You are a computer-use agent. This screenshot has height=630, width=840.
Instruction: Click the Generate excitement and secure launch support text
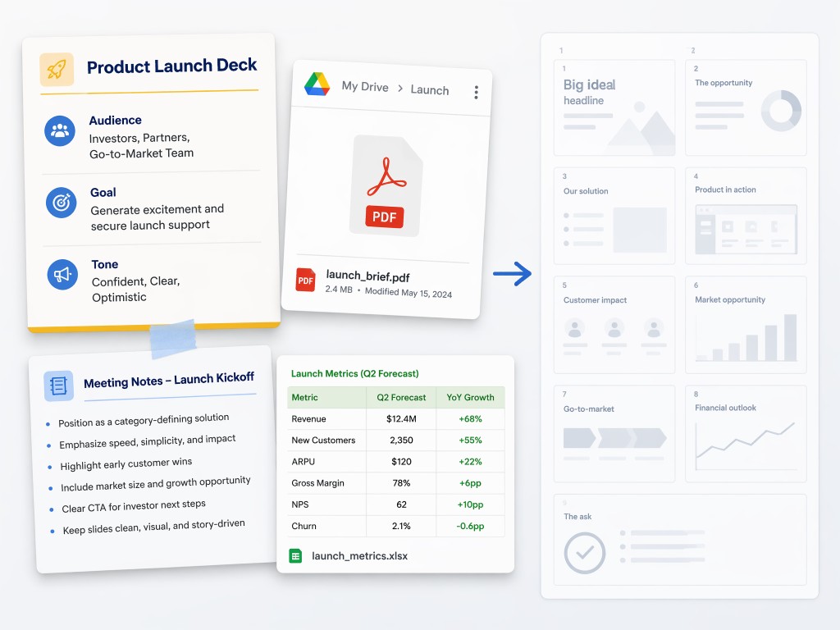pyautogui.click(x=157, y=217)
